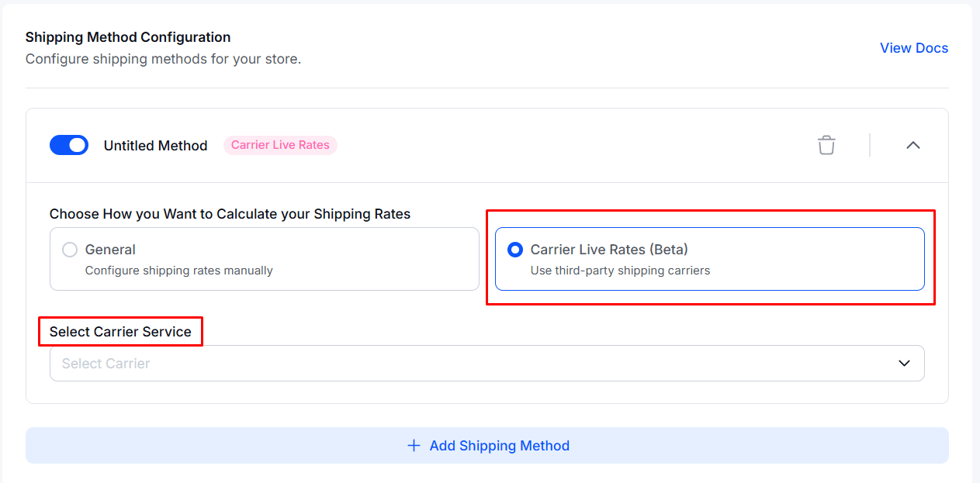Click the Carrier Live Rates pink badge
This screenshot has height=483, width=980.
280,145
